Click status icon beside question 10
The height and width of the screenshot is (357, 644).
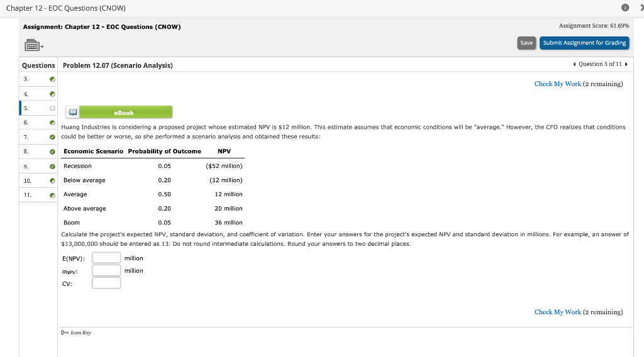point(52,180)
